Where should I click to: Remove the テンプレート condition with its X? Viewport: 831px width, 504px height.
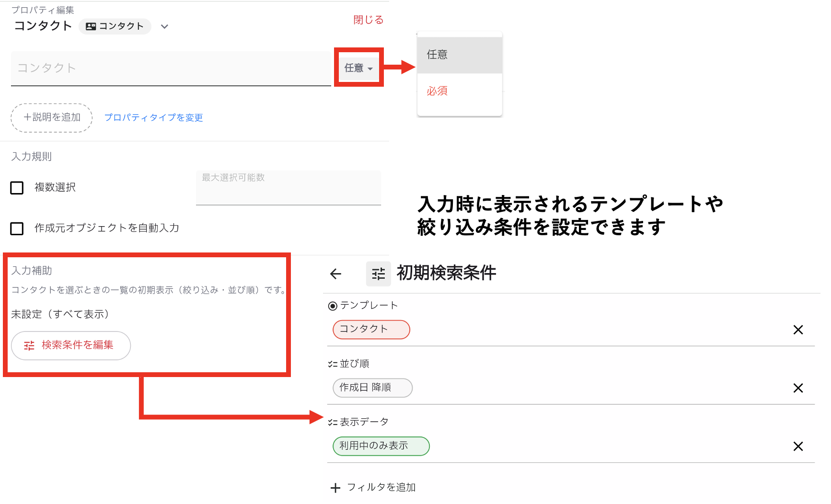(x=798, y=330)
